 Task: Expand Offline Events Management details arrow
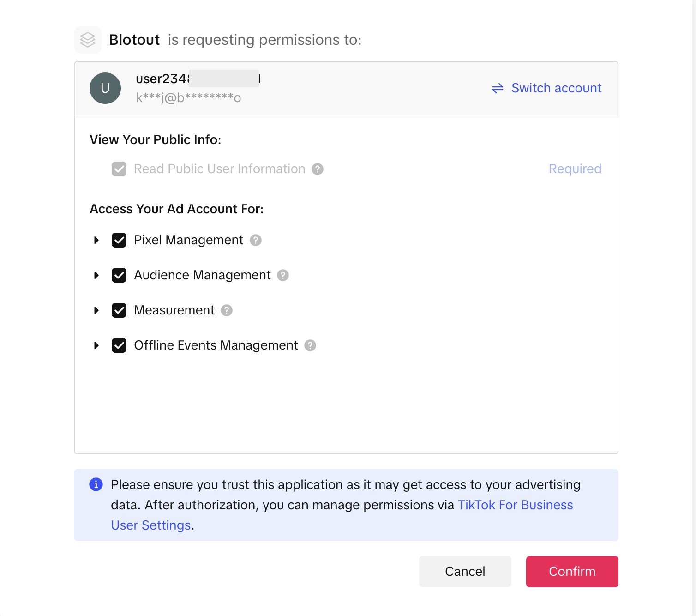tap(96, 345)
